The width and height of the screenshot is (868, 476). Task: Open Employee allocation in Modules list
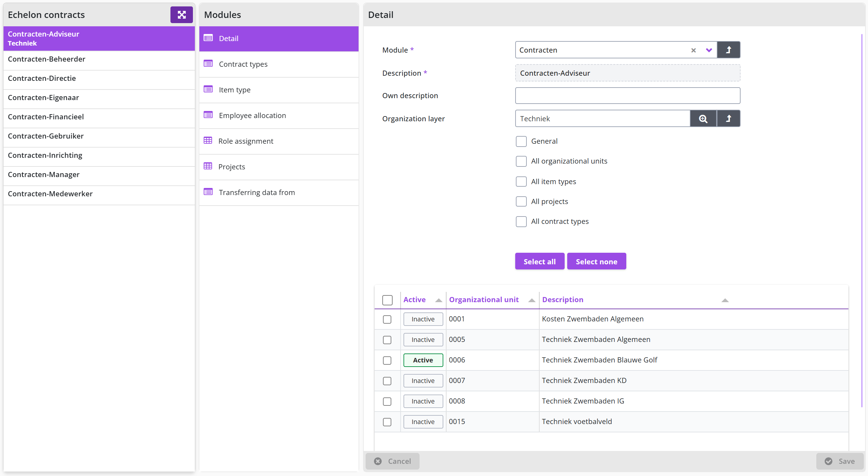(x=279, y=115)
